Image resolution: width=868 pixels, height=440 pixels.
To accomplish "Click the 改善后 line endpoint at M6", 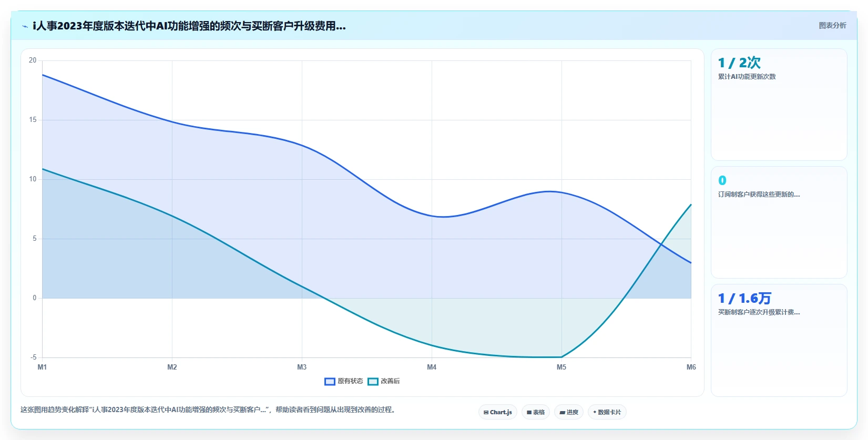I will click(x=691, y=204).
